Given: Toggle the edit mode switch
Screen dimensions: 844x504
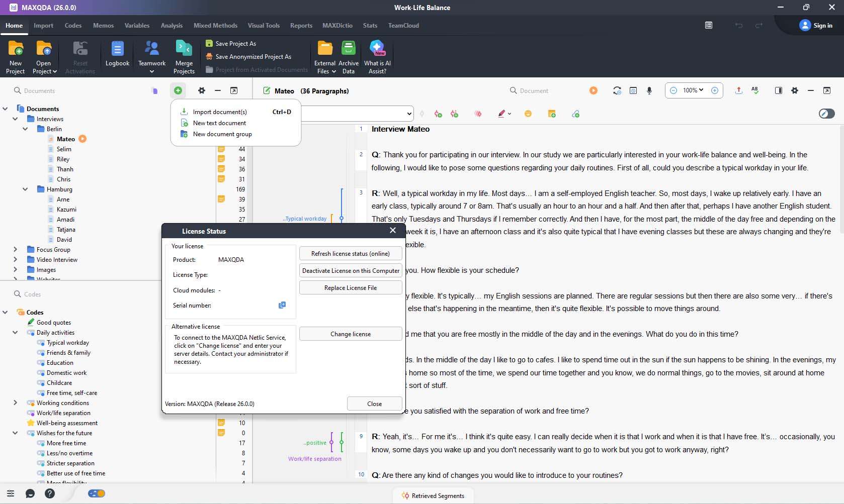Looking at the screenshot, I should pos(826,114).
